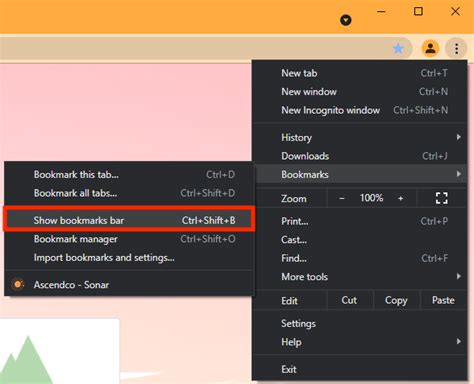Screen dimensions: 474x384
Task: Expand the History submenu arrow
Action: pyautogui.click(x=459, y=137)
